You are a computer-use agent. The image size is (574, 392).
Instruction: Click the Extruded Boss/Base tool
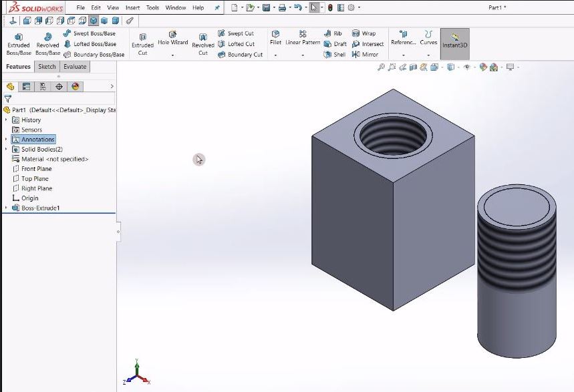pyautogui.click(x=19, y=44)
